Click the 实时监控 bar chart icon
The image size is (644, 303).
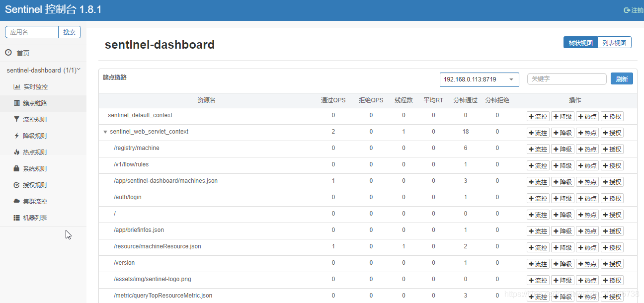17,87
